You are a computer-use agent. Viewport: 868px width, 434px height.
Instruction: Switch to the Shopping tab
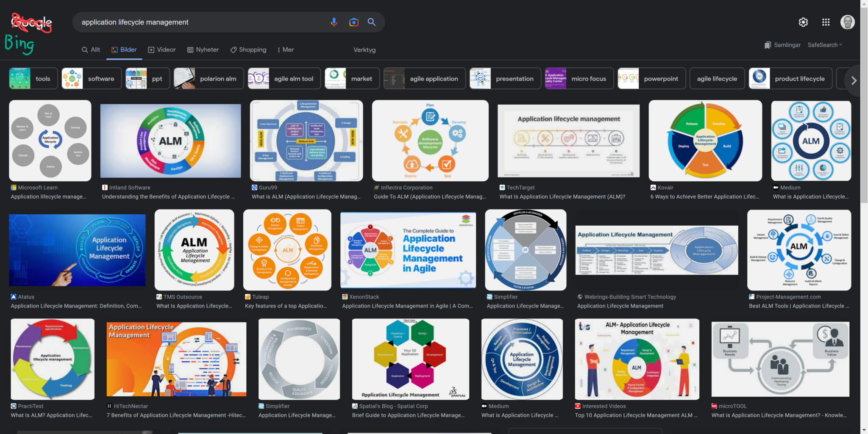248,50
